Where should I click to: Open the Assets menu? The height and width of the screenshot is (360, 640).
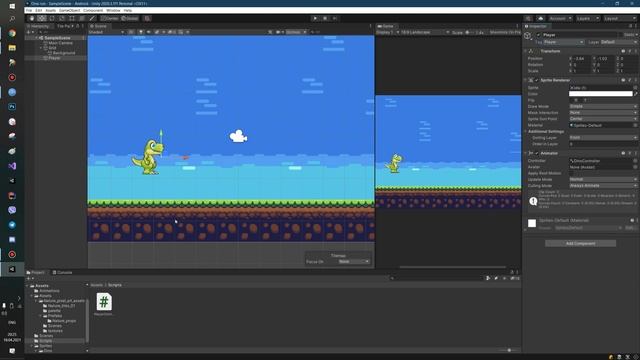[x=51, y=10]
